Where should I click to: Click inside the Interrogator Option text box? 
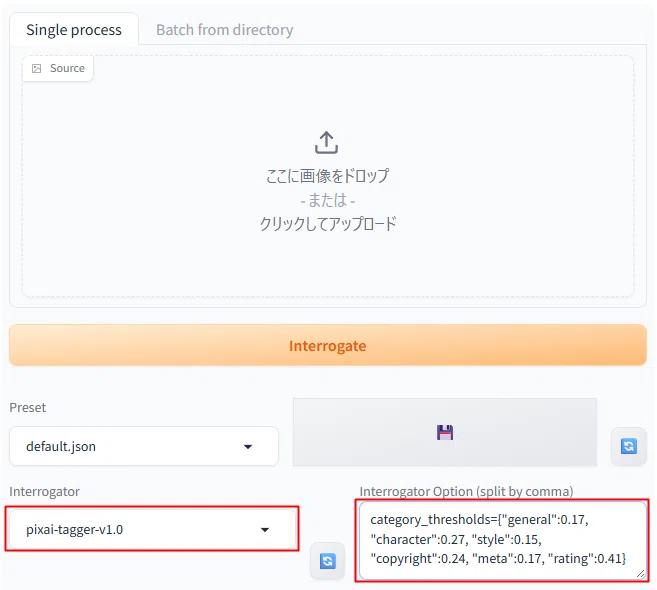(502, 541)
